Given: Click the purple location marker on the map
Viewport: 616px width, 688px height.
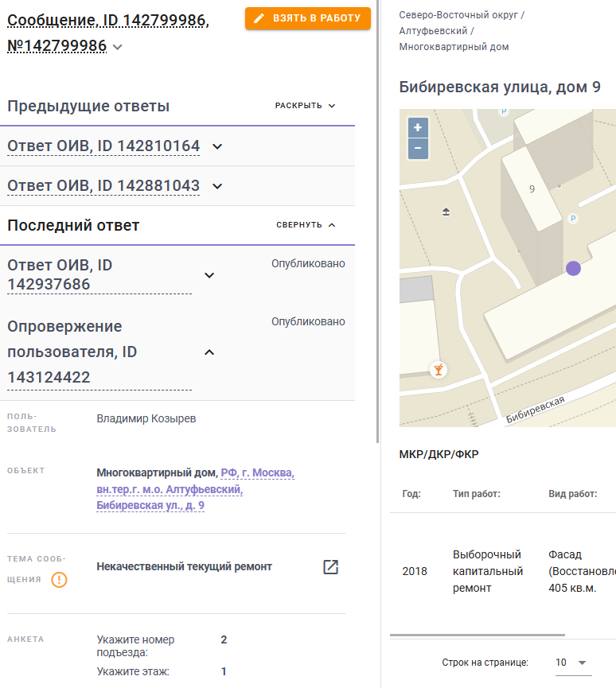Looking at the screenshot, I should pos(573,268).
